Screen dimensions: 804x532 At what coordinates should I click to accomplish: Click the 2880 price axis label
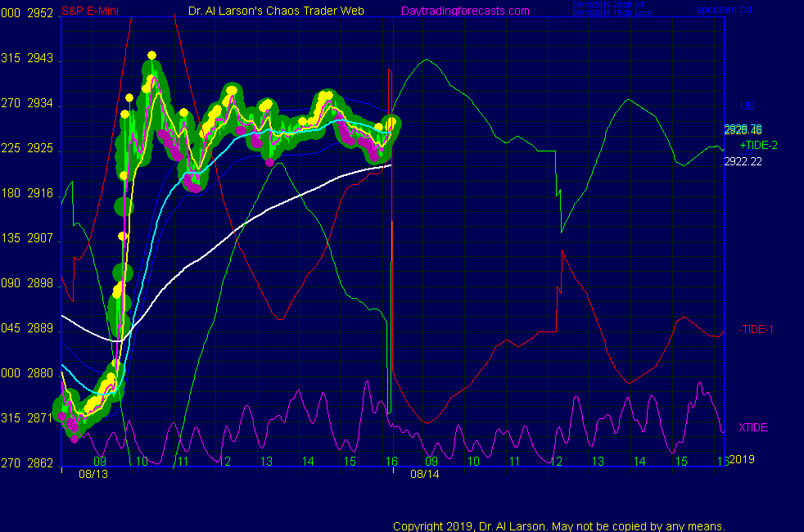(x=40, y=373)
